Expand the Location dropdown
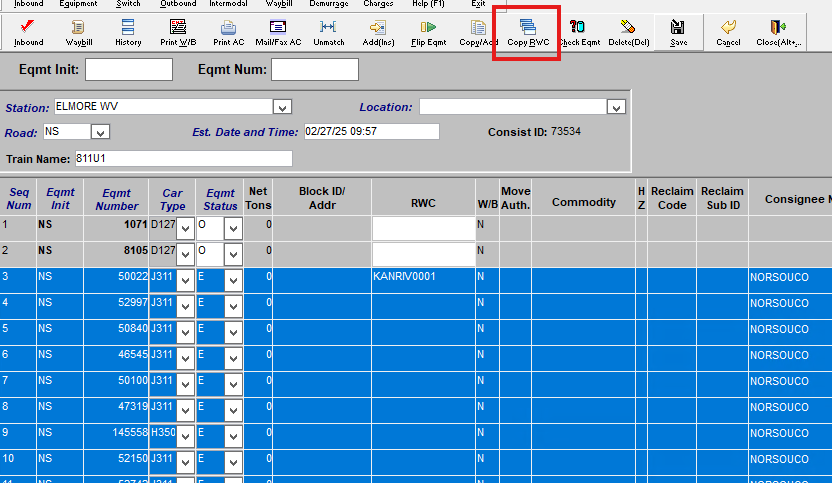 pyautogui.click(x=616, y=107)
